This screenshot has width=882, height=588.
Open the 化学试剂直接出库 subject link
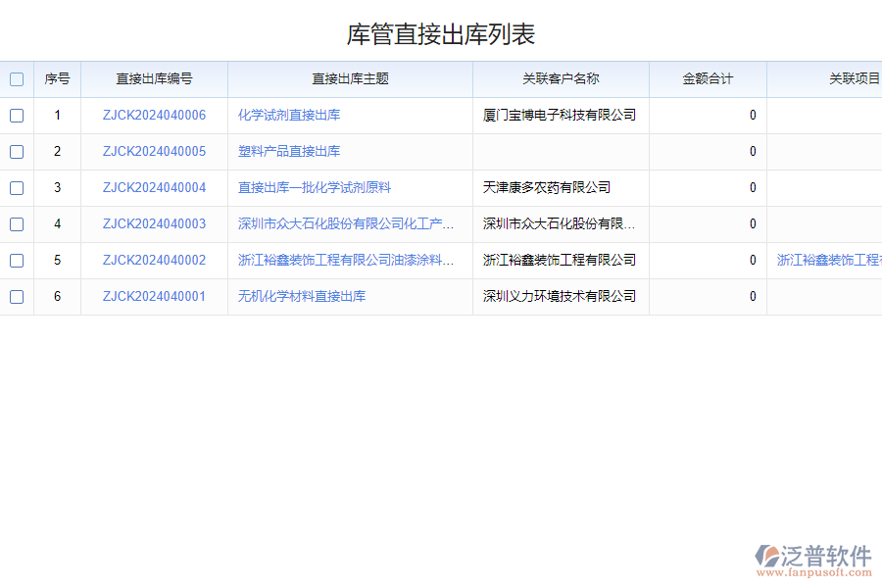pyautogui.click(x=286, y=115)
